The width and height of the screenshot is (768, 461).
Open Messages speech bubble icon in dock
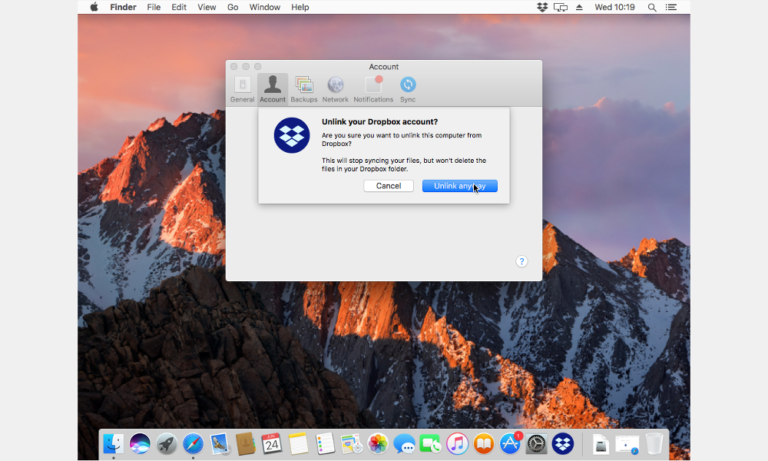click(x=404, y=444)
